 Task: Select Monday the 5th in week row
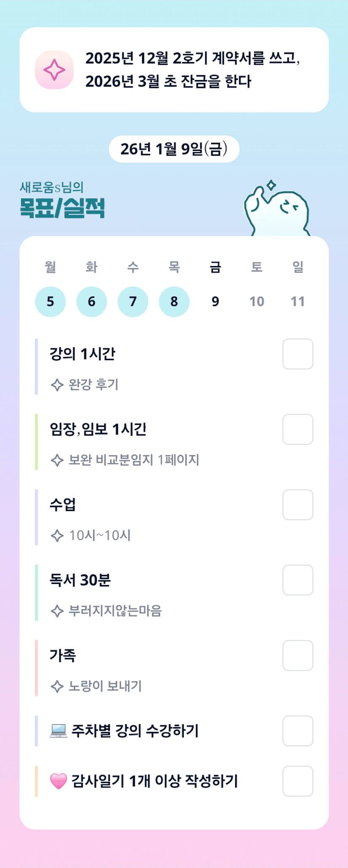click(x=50, y=302)
